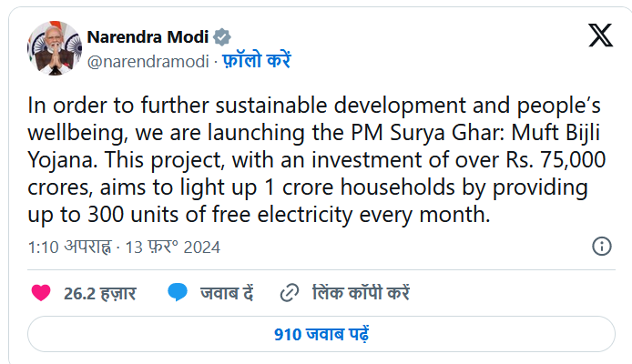This screenshot has height=364, width=632.
Task: Like the post with the heart icon
Action: [40, 293]
